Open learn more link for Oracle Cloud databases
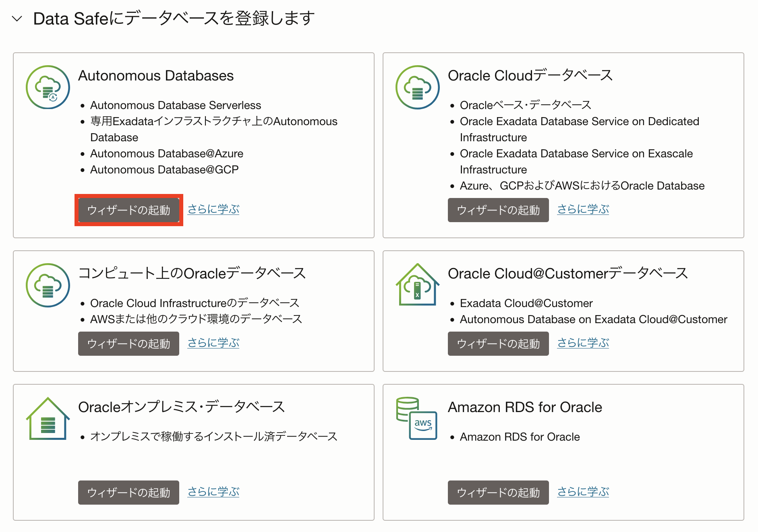 [x=583, y=209]
